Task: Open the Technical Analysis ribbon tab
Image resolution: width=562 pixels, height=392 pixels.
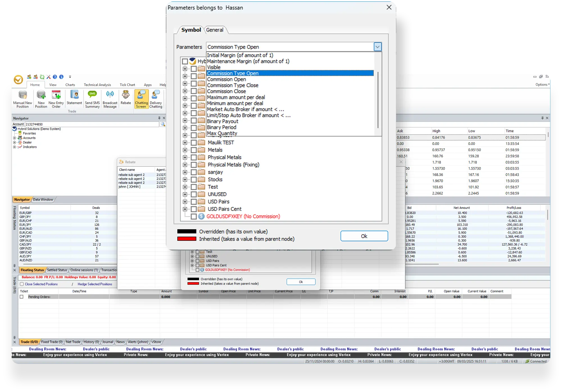Action: point(97,85)
